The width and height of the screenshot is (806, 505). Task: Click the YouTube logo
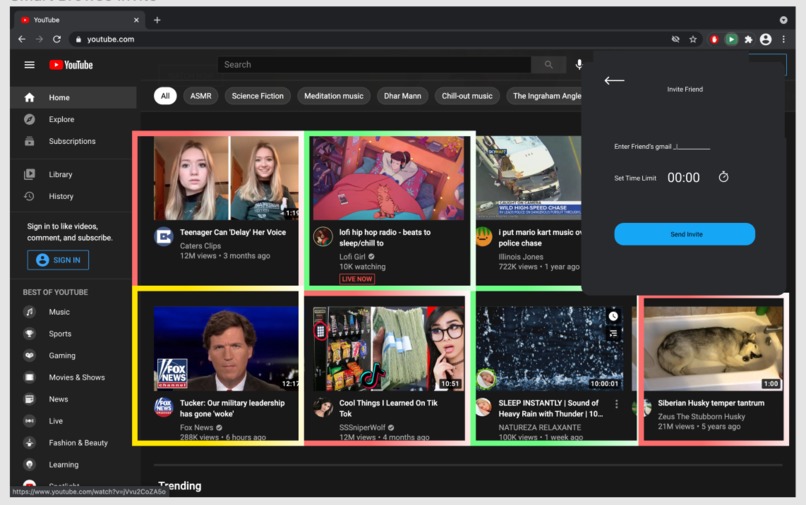(x=71, y=65)
